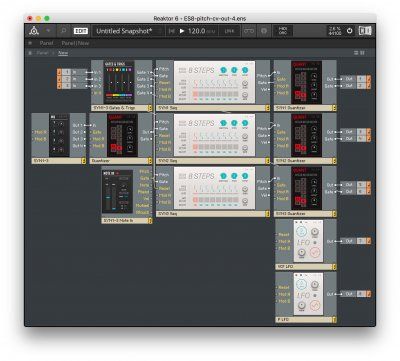400x361 pixels.
Task: Switch to the Panel tab
Action: click(x=46, y=43)
